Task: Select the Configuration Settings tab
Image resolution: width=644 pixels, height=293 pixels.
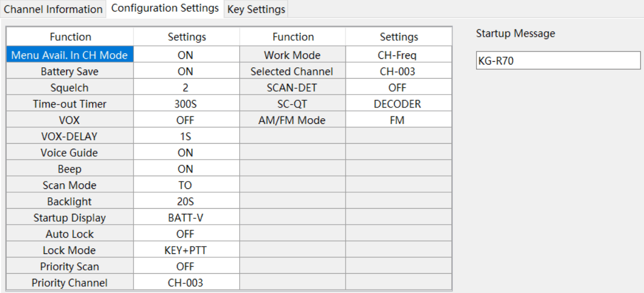Action: tap(165, 8)
